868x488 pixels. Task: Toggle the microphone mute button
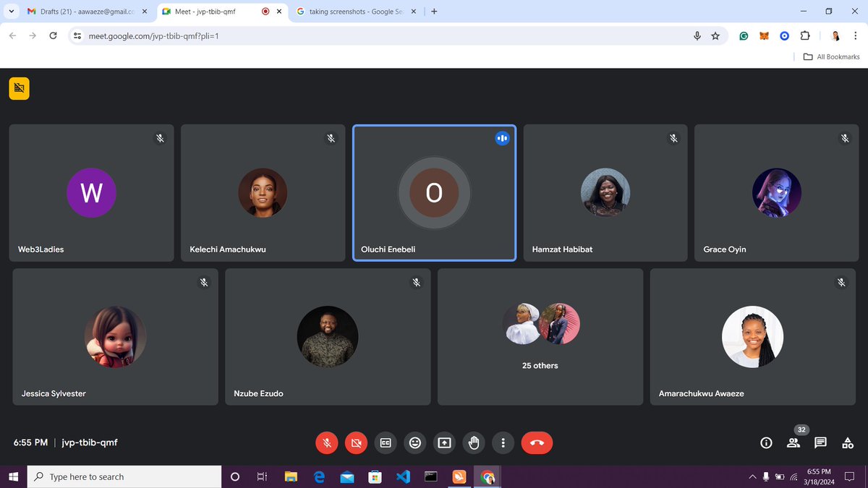pyautogui.click(x=327, y=442)
